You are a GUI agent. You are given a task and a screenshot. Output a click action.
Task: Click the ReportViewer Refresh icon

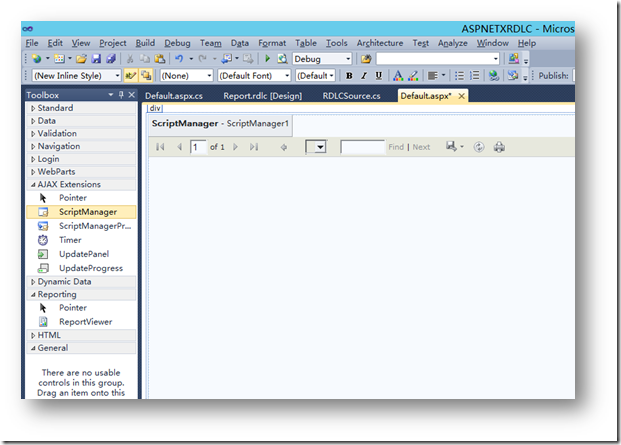(x=479, y=147)
